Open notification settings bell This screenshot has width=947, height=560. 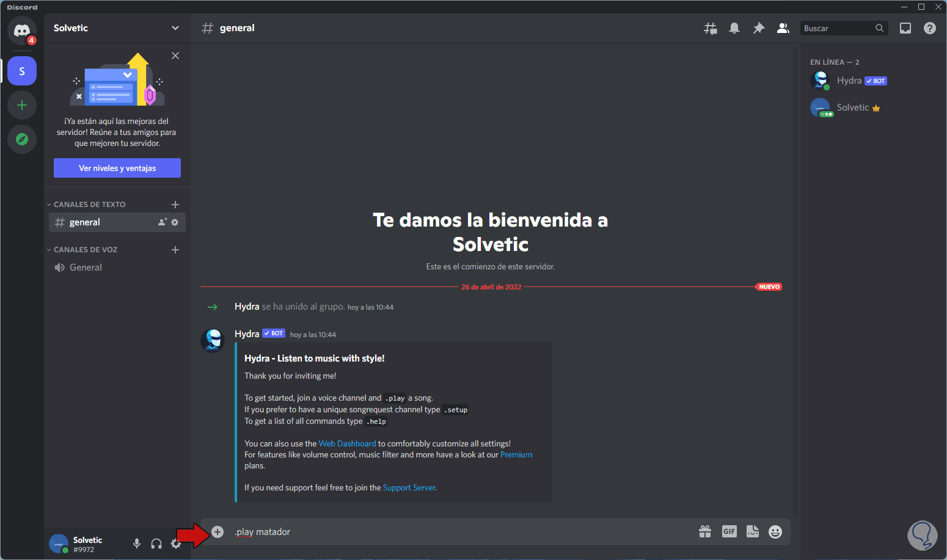734,28
